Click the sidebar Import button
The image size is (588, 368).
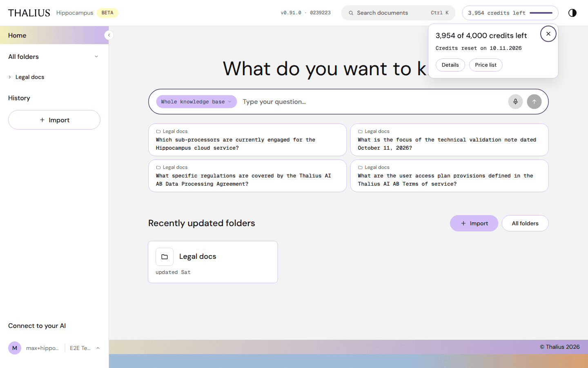54,120
